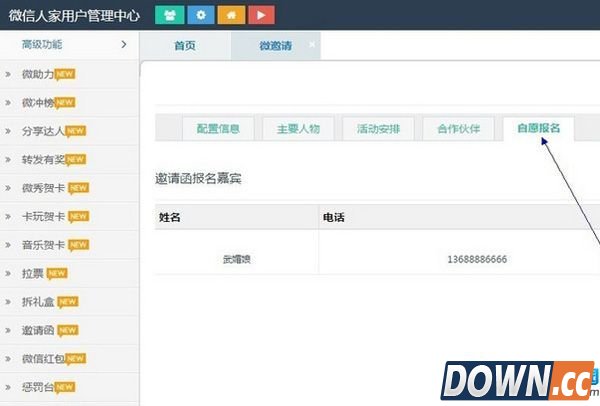Click NEW badge next to 微冲榜

(65, 103)
